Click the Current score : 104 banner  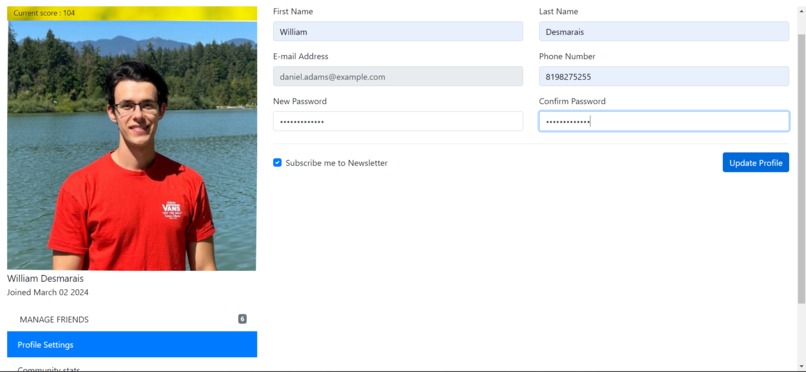click(x=132, y=13)
